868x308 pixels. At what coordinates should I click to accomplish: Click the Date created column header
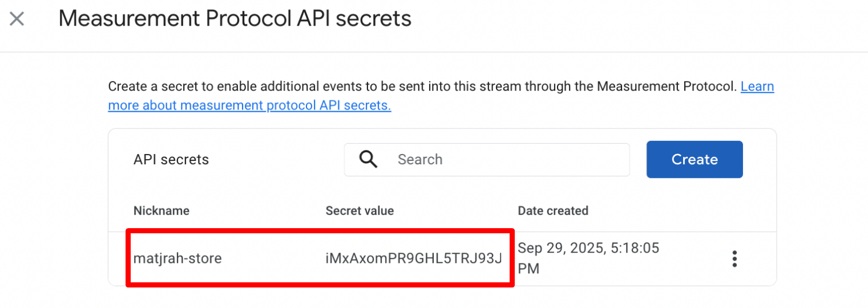pos(553,210)
